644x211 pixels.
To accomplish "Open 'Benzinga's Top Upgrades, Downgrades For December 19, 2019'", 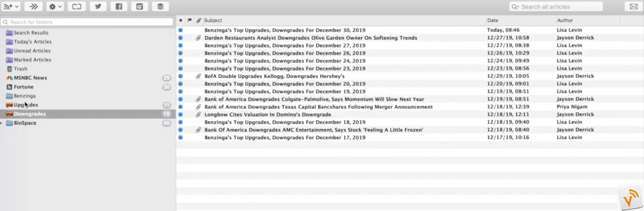I will click(285, 91).
